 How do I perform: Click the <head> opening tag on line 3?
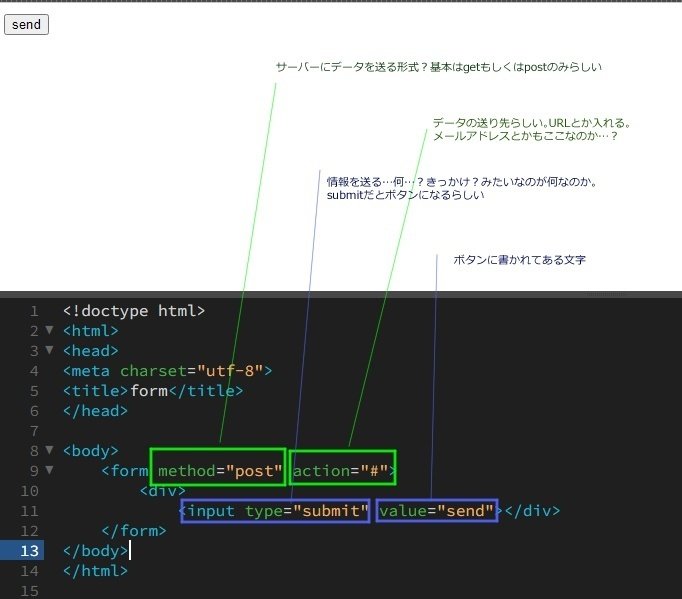click(x=90, y=351)
